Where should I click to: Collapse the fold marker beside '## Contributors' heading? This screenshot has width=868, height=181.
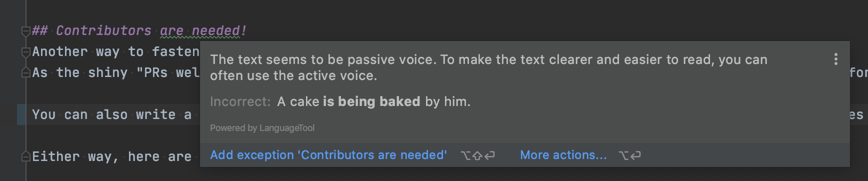tap(26, 31)
